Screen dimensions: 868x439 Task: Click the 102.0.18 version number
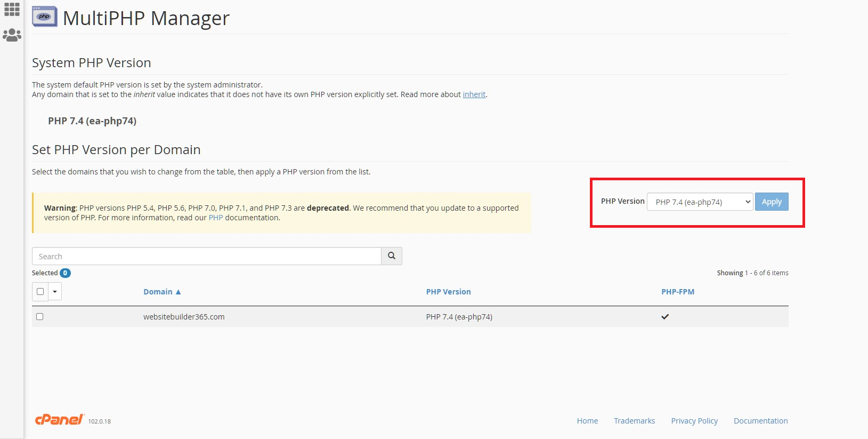point(100,421)
